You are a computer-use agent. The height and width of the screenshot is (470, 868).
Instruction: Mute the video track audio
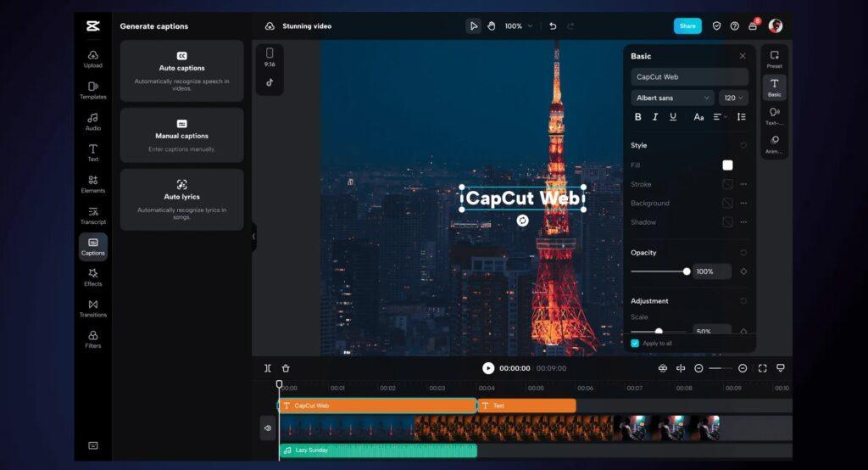[x=268, y=428]
